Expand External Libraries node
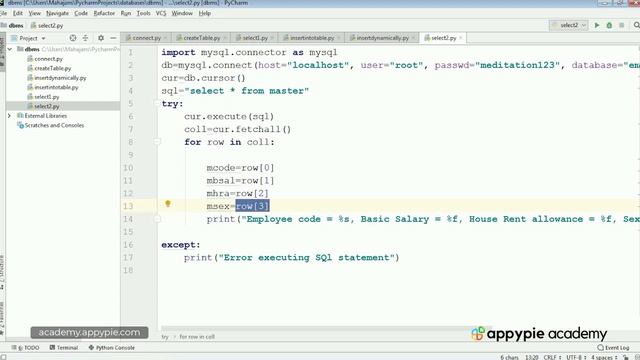 pyautogui.click(x=9, y=116)
